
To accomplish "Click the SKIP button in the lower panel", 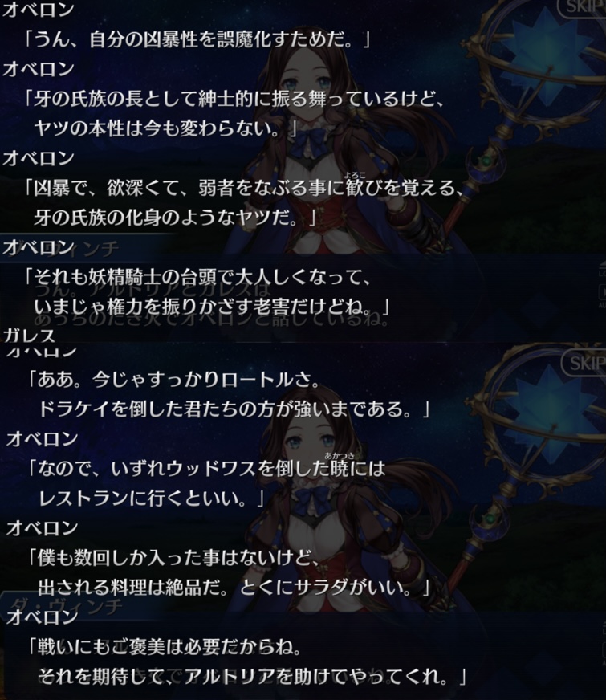I will point(584,363).
